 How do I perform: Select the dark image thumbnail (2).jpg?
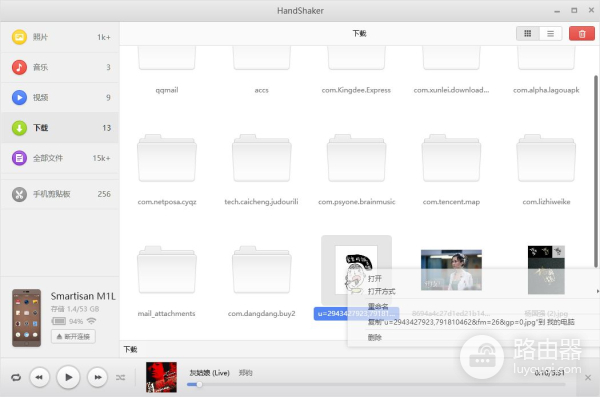point(546,270)
